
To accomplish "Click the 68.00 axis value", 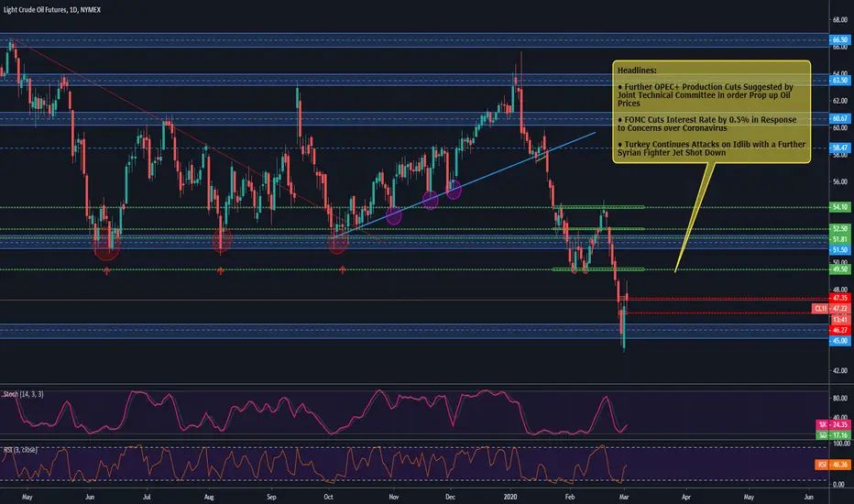I will (x=839, y=20).
